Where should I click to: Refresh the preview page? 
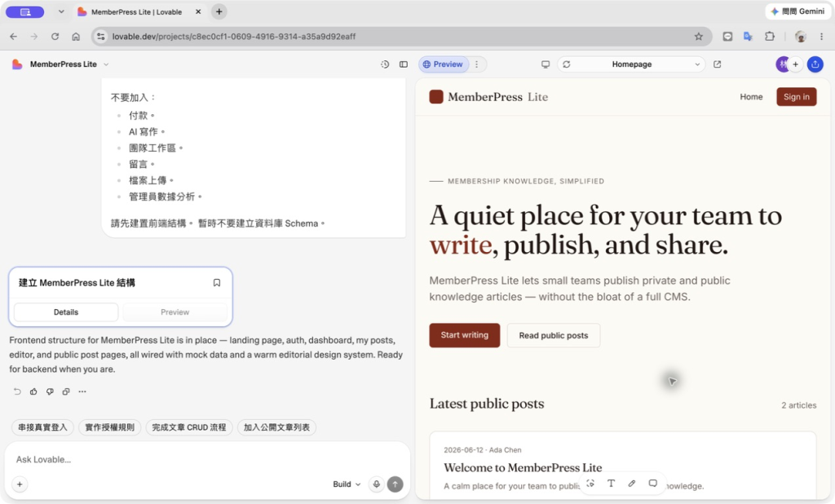tap(566, 64)
